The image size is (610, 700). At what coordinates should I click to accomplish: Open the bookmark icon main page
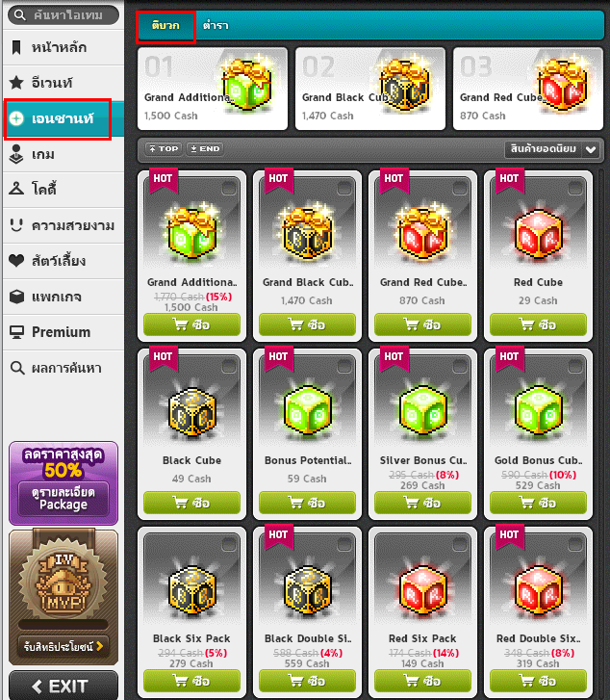(x=16, y=47)
